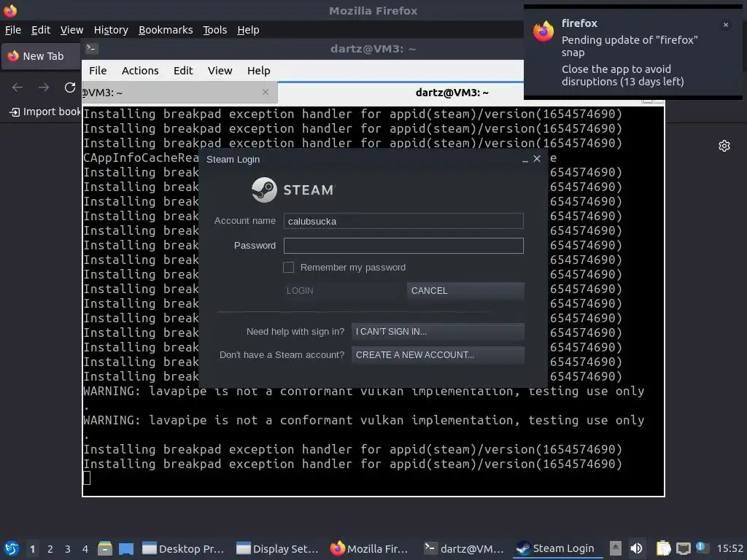Image resolution: width=747 pixels, height=560 pixels.
Task: Switch to Mozilla Firefox taskbar entry
Action: [370, 548]
